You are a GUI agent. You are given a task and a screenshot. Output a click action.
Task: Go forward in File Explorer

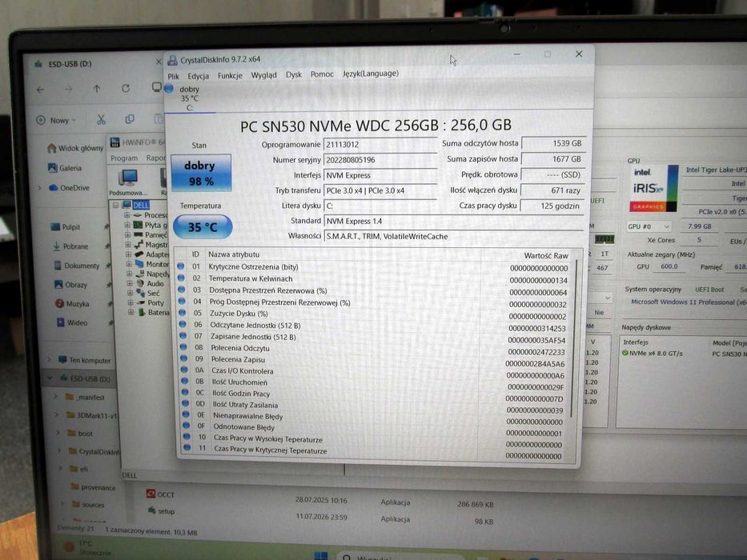tap(69, 89)
